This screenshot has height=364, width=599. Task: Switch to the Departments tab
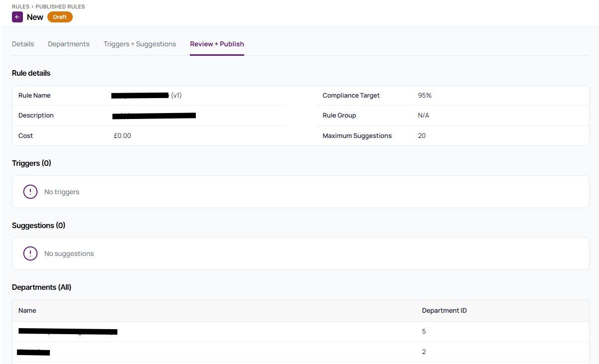(x=69, y=44)
